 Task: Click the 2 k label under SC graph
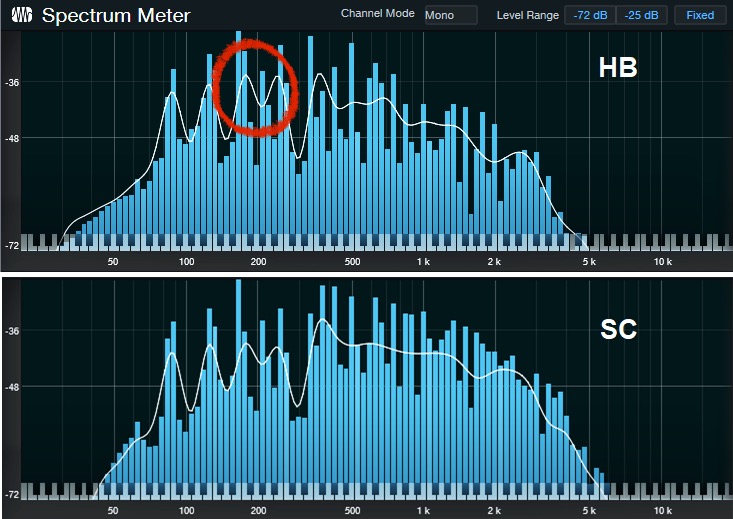pyautogui.click(x=494, y=511)
